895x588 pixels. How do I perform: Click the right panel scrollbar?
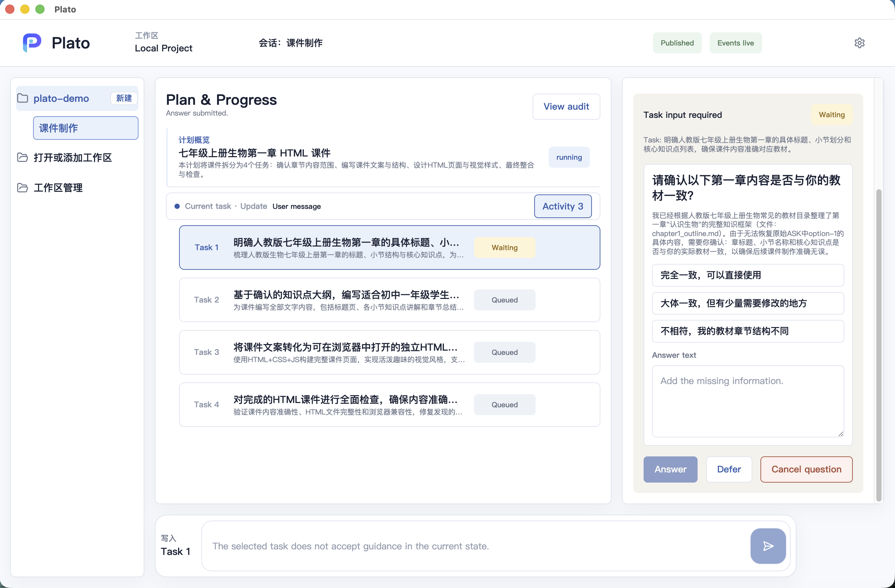[x=878, y=345]
